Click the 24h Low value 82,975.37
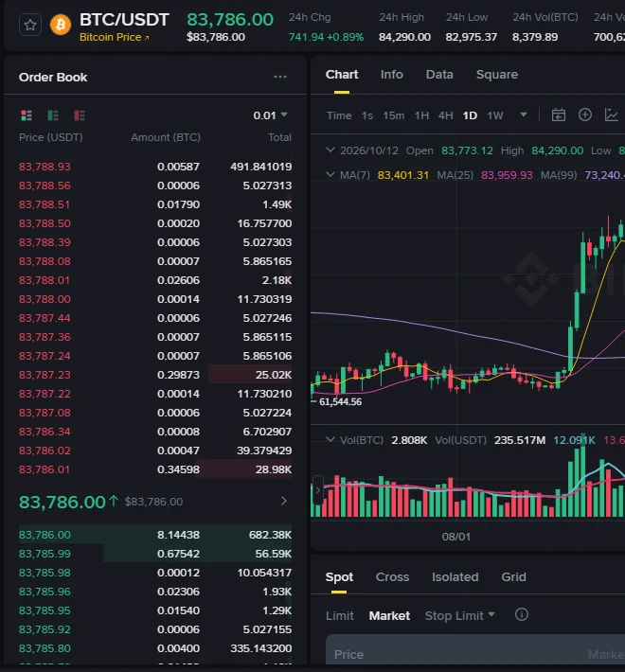The width and height of the screenshot is (625, 672). coord(471,37)
